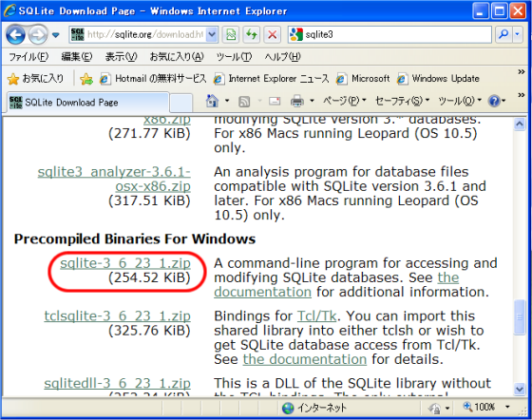Viewport: 532px width, 420px height.
Task: Open the Microsoft favorites bar link
Action: point(363,79)
